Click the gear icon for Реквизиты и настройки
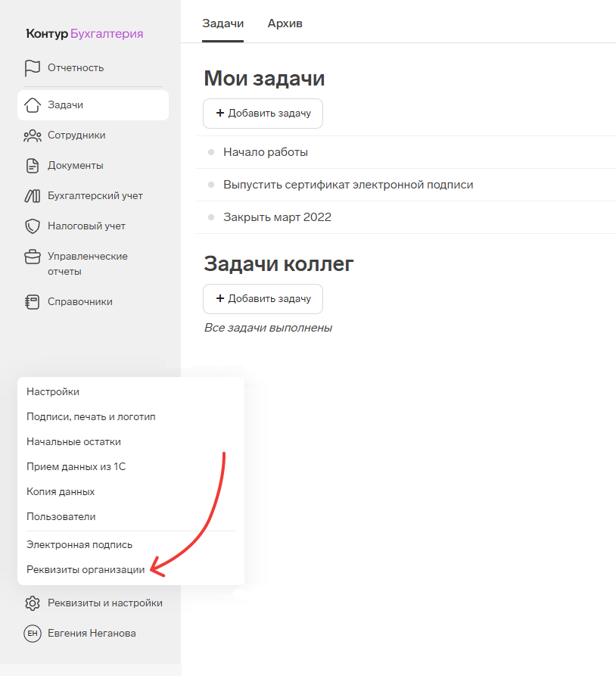Image resolution: width=616 pixels, height=676 pixels. [32, 603]
